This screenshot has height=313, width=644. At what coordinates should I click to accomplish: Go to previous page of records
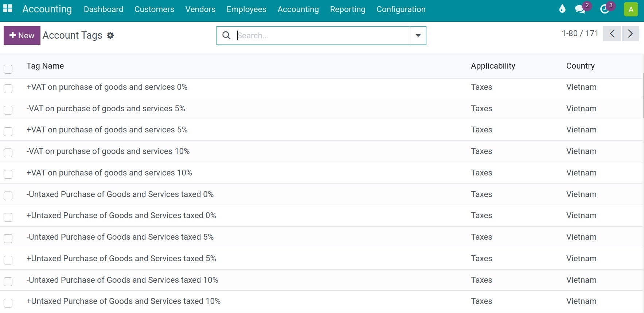[x=612, y=34]
